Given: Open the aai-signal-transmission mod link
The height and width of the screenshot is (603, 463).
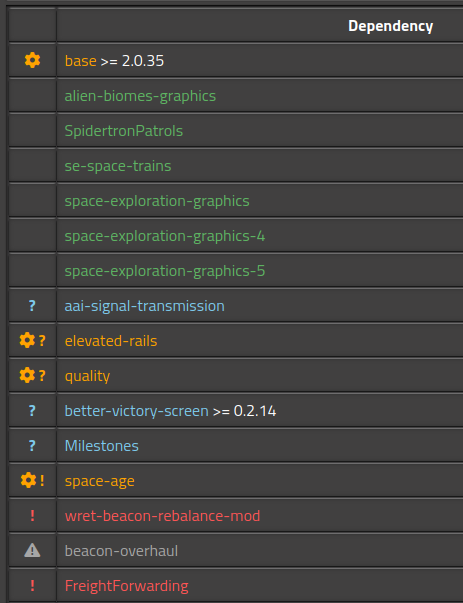Looking at the screenshot, I should (x=144, y=306).
